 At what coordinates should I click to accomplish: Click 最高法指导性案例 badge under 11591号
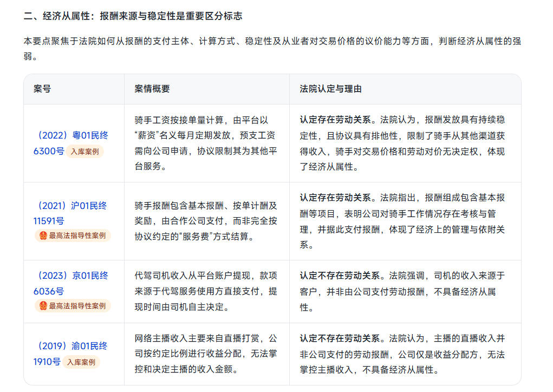coord(73,236)
